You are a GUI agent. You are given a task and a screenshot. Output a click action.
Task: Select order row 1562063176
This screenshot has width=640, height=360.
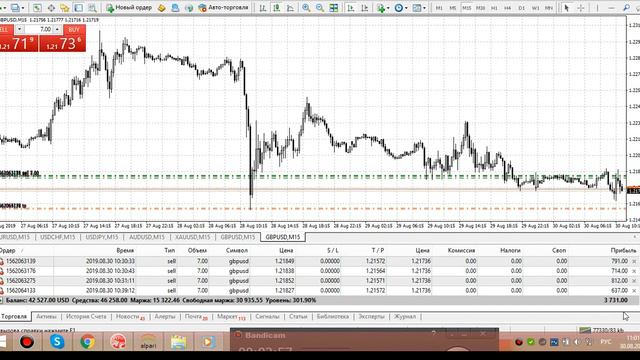coord(318,271)
